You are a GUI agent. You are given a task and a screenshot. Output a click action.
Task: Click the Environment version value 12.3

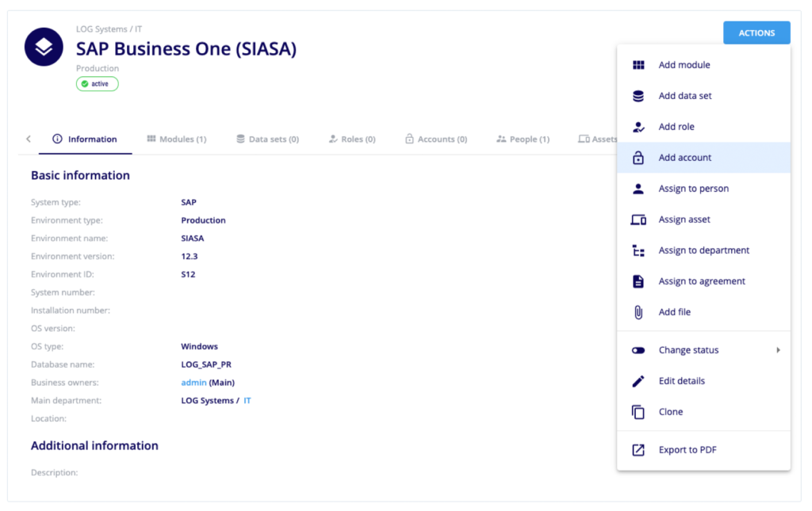[x=189, y=257]
